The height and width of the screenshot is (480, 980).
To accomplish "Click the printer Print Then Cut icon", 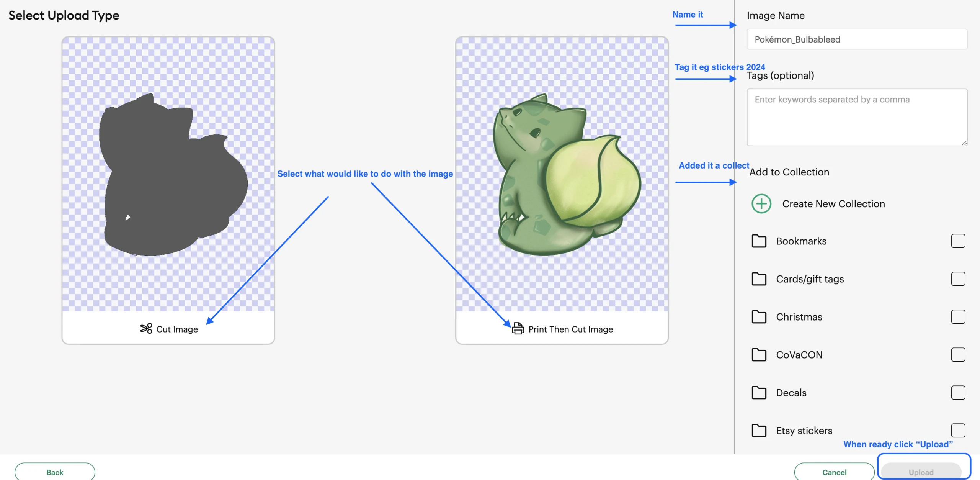I will (518, 329).
